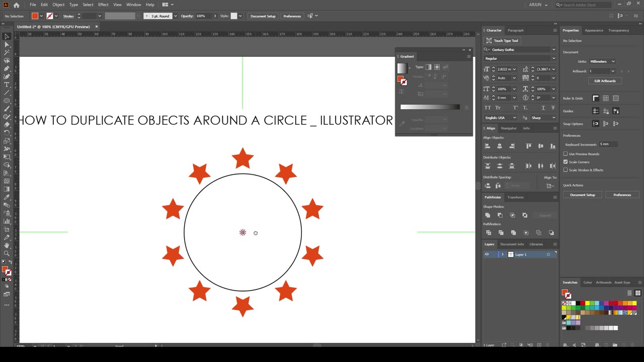Viewport: 644px width, 362px height.
Task: Open Regular font style dropdown
Action: [553, 58]
